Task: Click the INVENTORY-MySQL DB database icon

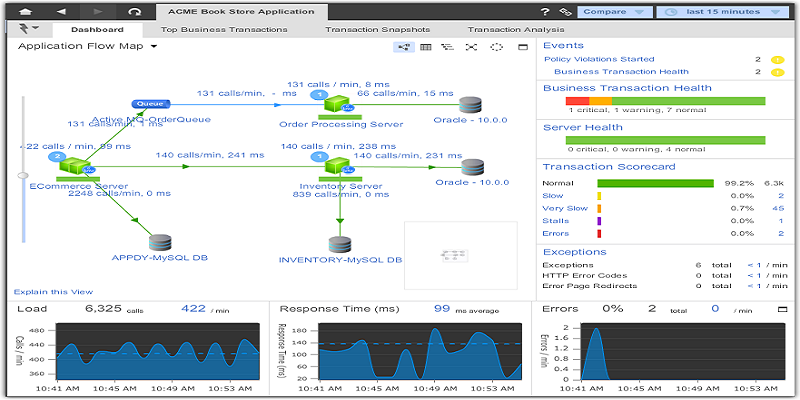Action: point(340,244)
